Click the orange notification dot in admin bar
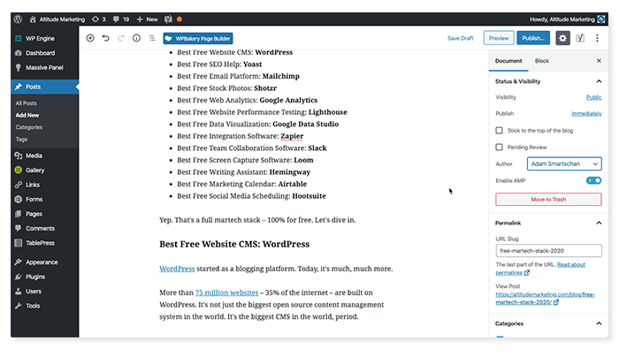The width and height of the screenshot is (619, 364). [180, 19]
